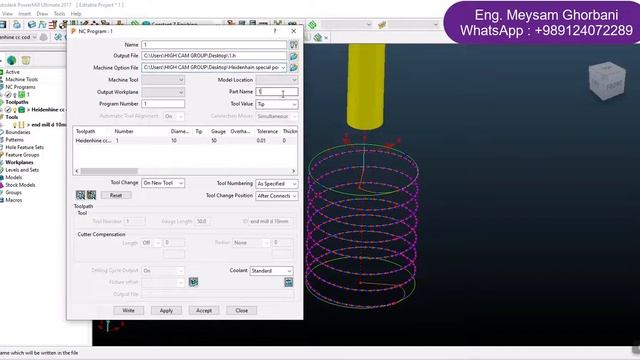Open the View menu
Screen dimensions: 640x360
[x=7, y=13]
